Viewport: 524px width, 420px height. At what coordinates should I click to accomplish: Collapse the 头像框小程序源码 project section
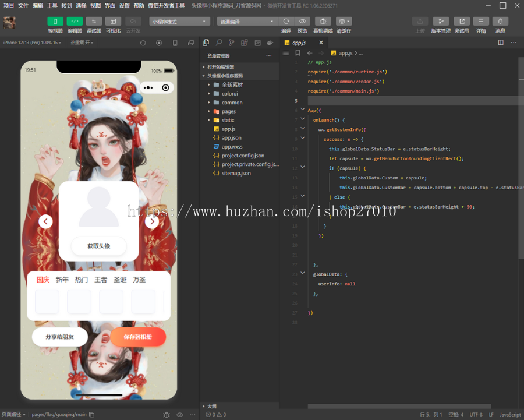239,76
